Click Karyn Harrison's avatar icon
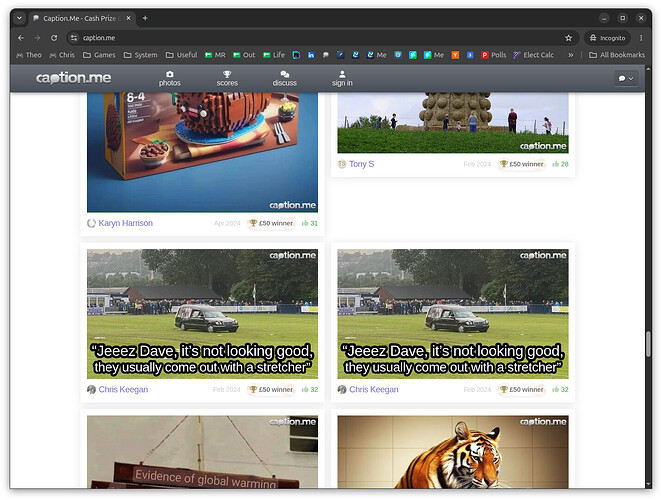Viewport: 661px width, 500px height. (x=91, y=223)
